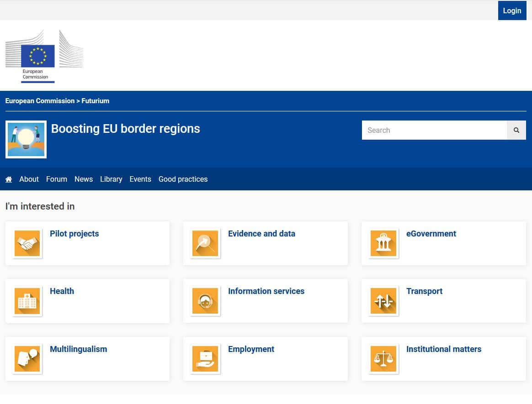The width and height of the screenshot is (532, 404).
Task: Open the Library menu item
Action: pos(111,179)
